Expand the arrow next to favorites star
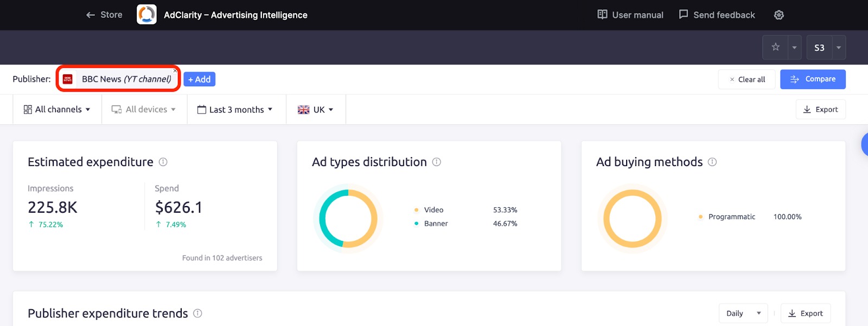 (x=794, y=48)
